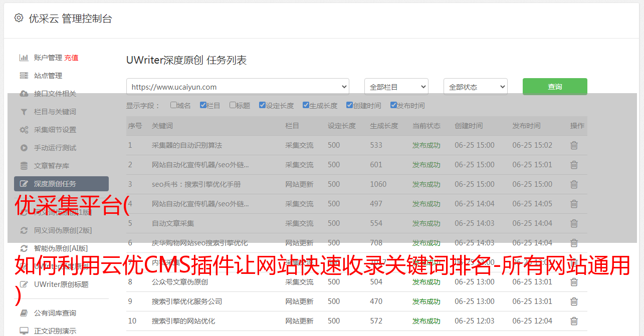644x336 pixels.
Task: Delete row 10 搜索引擎的网站优化 task
Action: click(574, 321)
